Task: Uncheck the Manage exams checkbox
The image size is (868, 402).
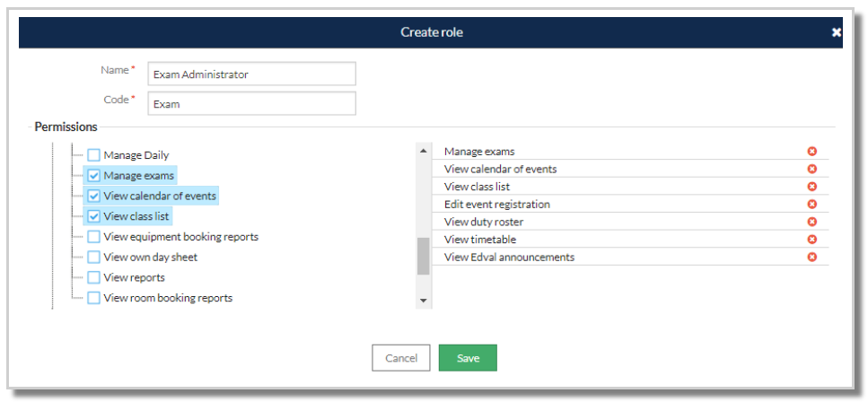Action: [93, 176]
